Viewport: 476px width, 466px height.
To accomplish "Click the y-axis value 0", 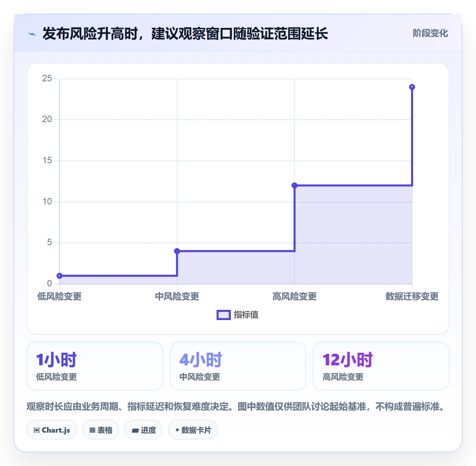I will pyautogui.click(x=49, y=283).
